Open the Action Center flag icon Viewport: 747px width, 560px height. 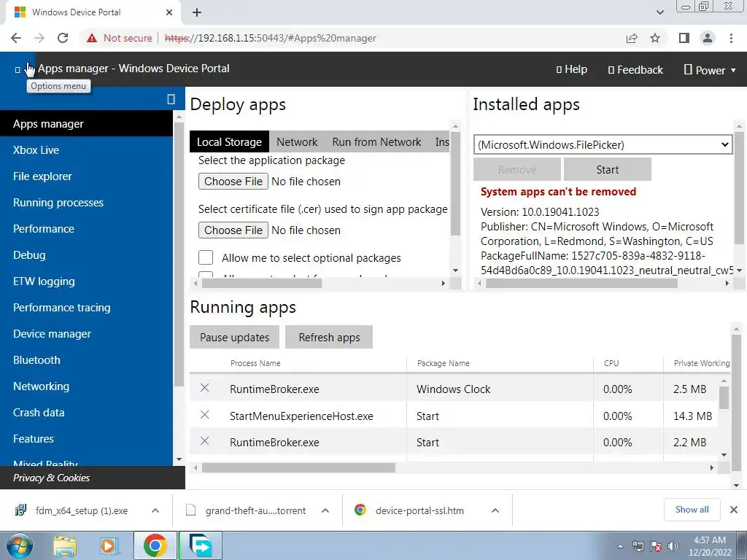point(656,546)
